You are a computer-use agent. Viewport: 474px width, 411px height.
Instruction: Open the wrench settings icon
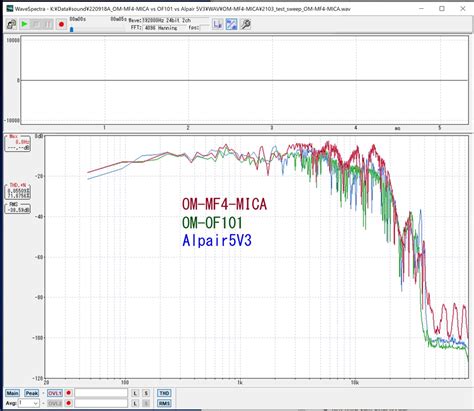tap(246, 24)
